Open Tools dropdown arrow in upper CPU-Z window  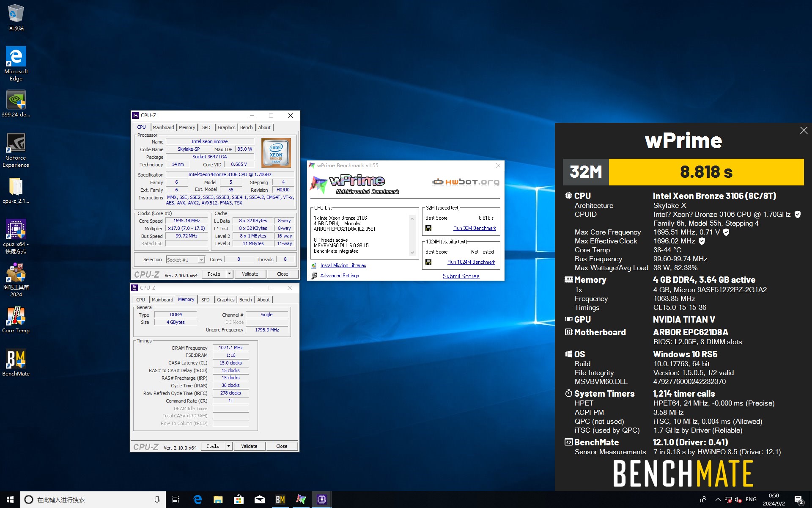click(x=229, y=274)
